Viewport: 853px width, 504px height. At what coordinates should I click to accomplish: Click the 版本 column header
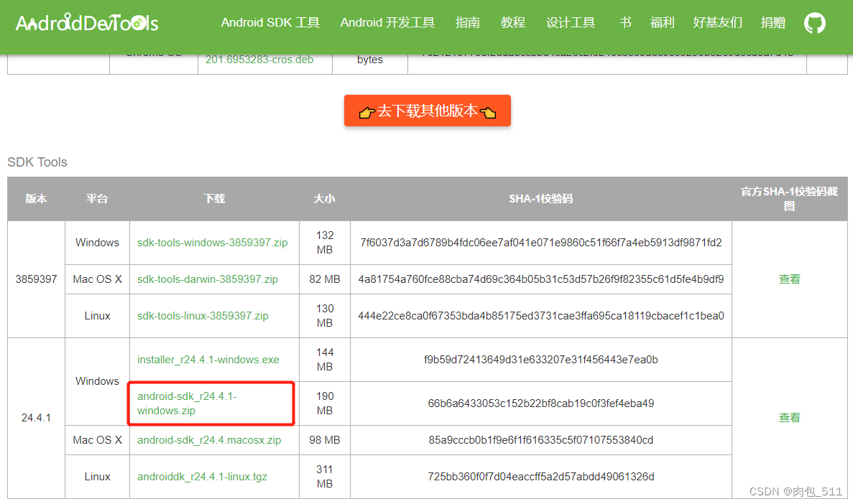click(36, 199)
